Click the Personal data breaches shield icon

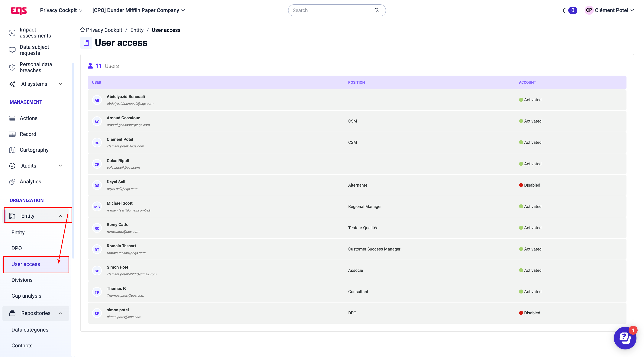(12, 67)
